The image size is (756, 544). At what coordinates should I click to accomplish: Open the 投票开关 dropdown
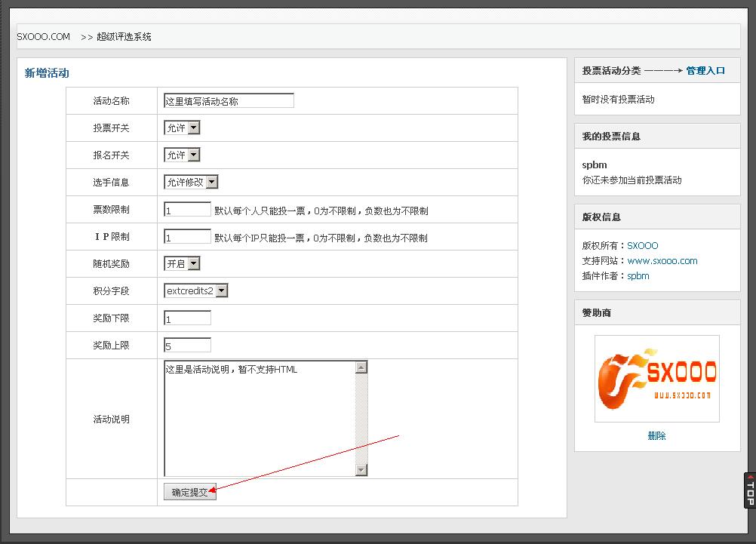point(180,128)
